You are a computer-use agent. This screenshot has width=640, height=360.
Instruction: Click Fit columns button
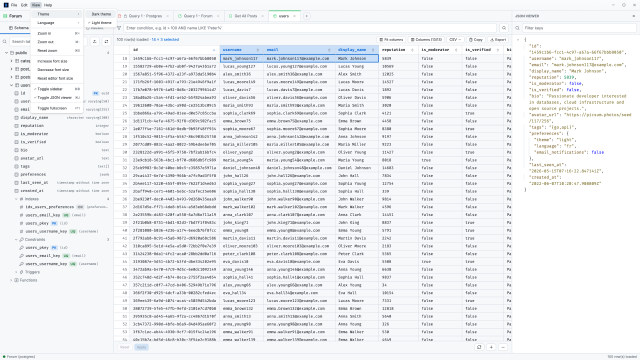tap(391, 40)
